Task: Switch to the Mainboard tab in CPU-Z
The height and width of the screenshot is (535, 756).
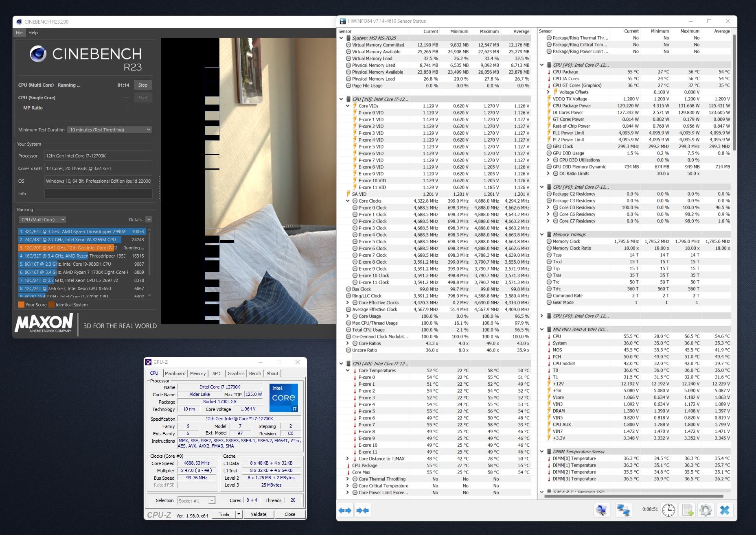Action: [175, 373]
